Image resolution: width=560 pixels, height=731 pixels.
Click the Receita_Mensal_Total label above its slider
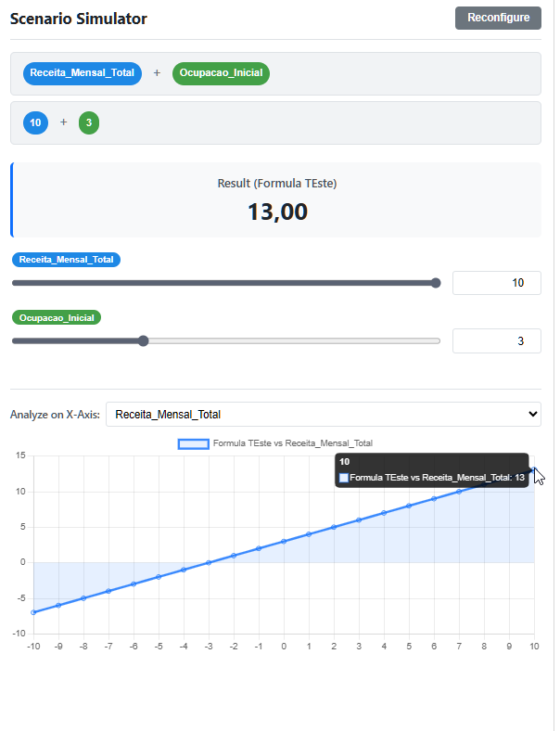point(66,260)
